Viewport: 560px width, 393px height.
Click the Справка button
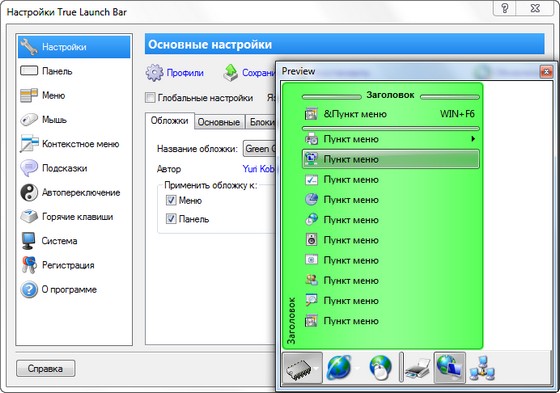(45, 368)
